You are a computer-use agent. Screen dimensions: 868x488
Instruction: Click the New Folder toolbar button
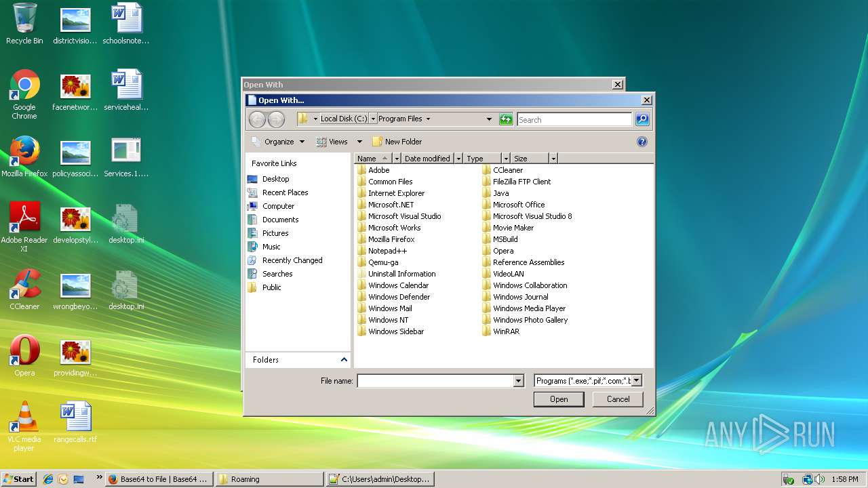click(x=397, y=142)
